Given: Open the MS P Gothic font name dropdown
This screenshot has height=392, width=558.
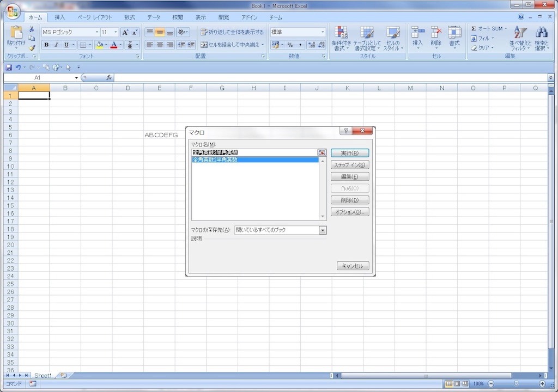Looking at the screenshot, I should (97, 32).
